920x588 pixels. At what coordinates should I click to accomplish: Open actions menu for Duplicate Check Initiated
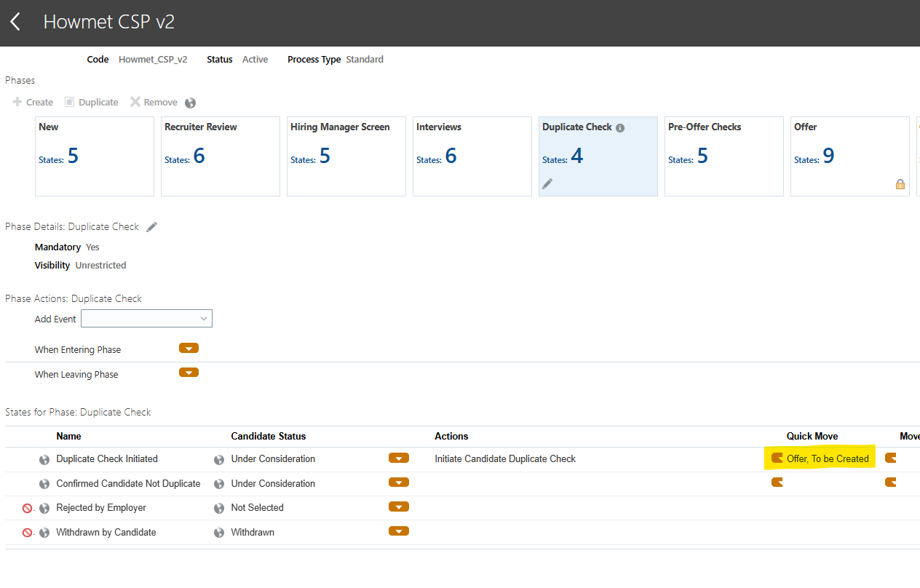399,458
